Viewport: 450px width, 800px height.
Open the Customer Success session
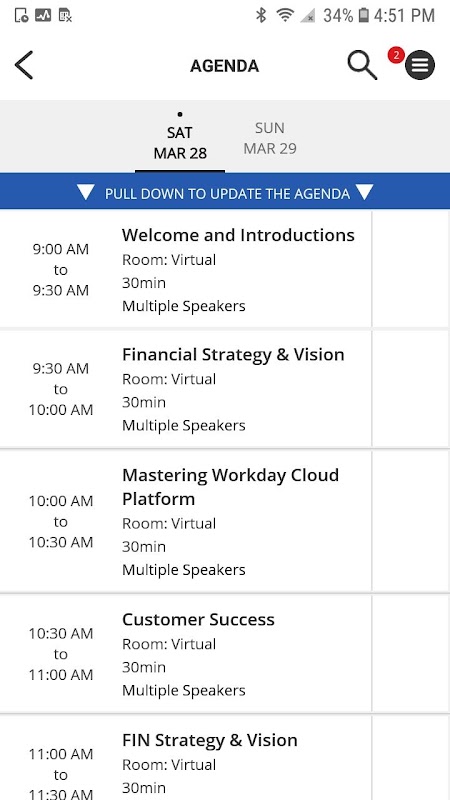[x=186, y=654]
